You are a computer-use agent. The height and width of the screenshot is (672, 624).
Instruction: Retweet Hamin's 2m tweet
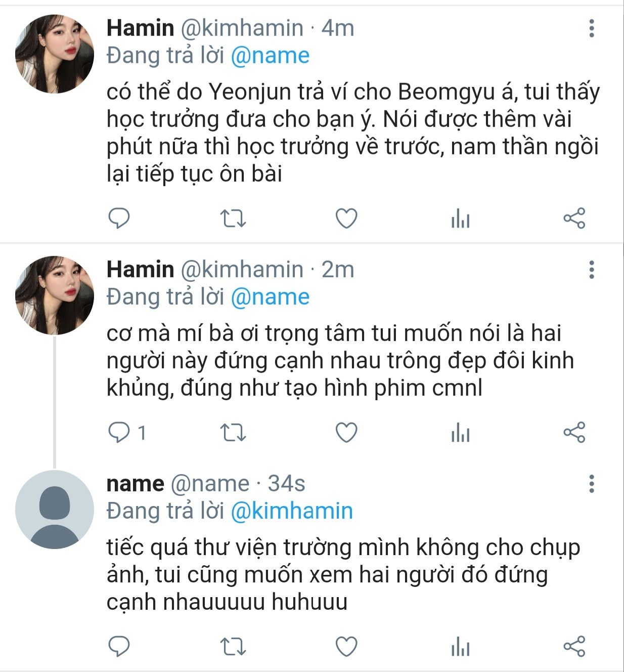233,433
